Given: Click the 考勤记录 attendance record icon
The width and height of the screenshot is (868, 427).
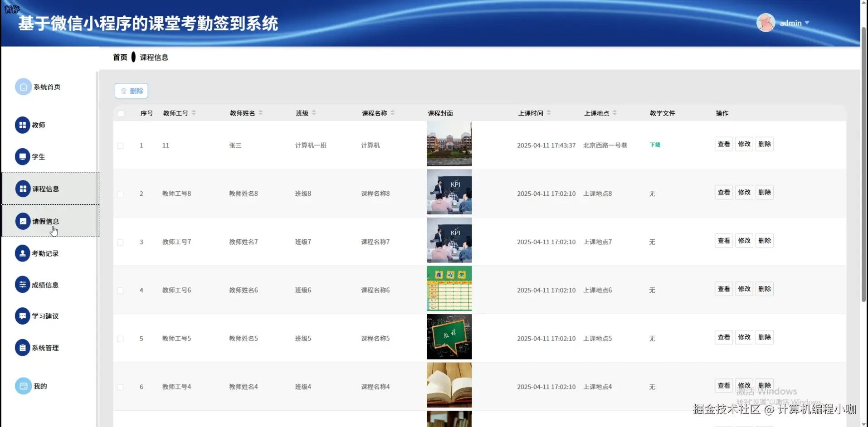Looking at the screenshot, I should pyautogui.click(x=23, y=253).
